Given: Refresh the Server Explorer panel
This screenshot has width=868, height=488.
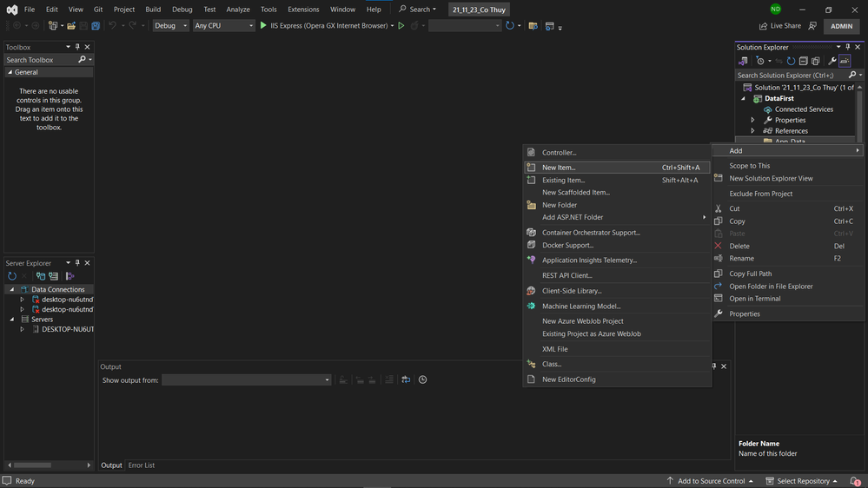Looking at the screenshot, I should (x=12, y=276).
